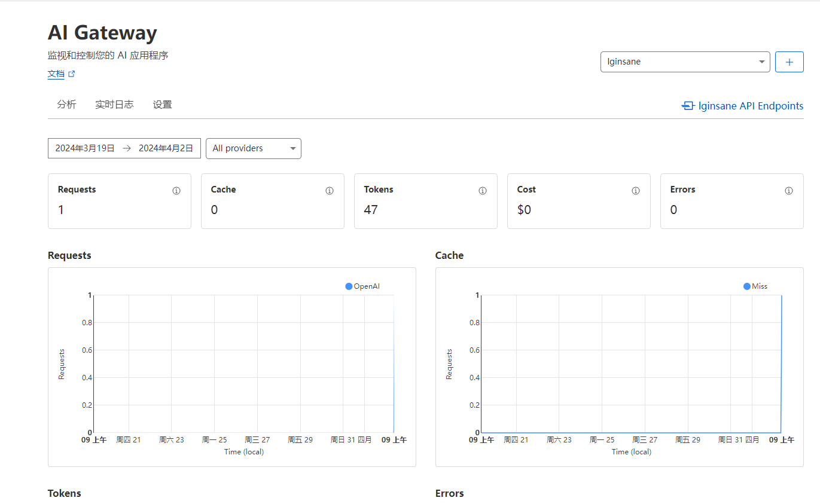
Task: Click the info icon on Errors card
Action: 789,191
